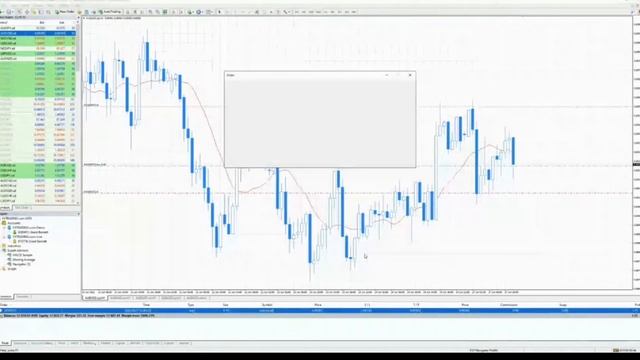Toggle the AutoTrading button
The width and height of the screenshot is (640, 360).
coord(110,12)
